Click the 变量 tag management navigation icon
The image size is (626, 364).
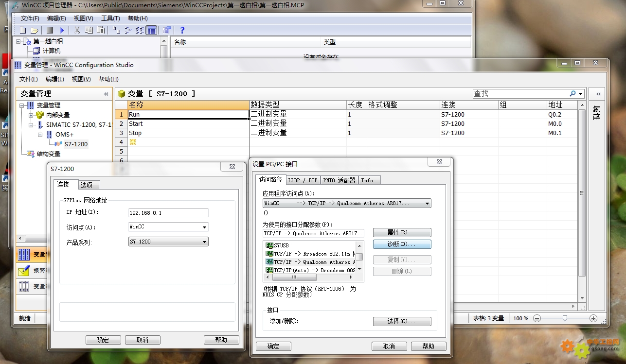click(x=24, y=254)
